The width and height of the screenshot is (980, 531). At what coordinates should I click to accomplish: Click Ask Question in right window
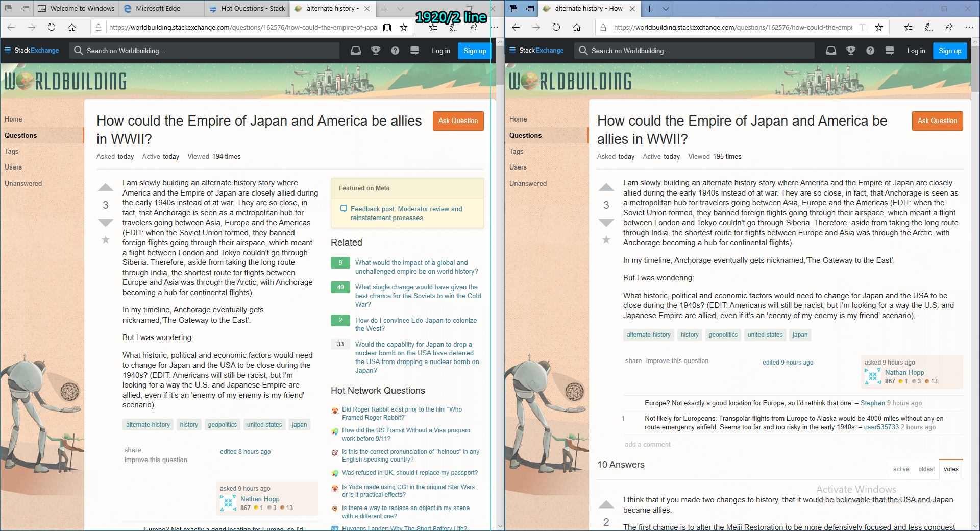pyautogui.click(x=938, y=121)
